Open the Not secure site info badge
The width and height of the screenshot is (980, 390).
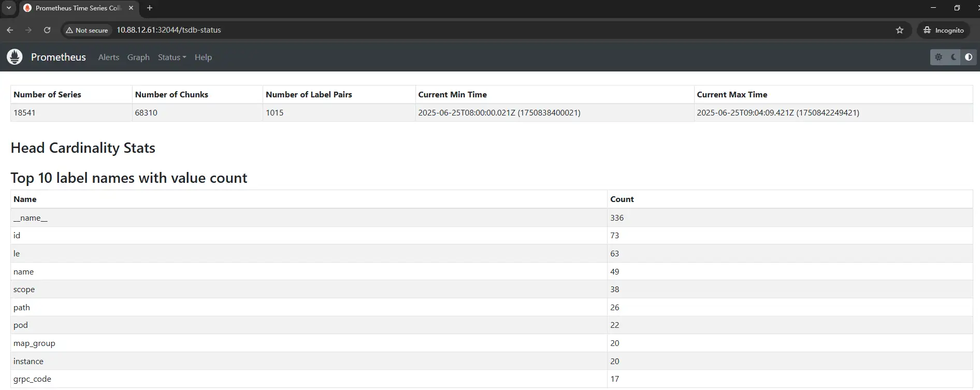[x=87, y=30]
